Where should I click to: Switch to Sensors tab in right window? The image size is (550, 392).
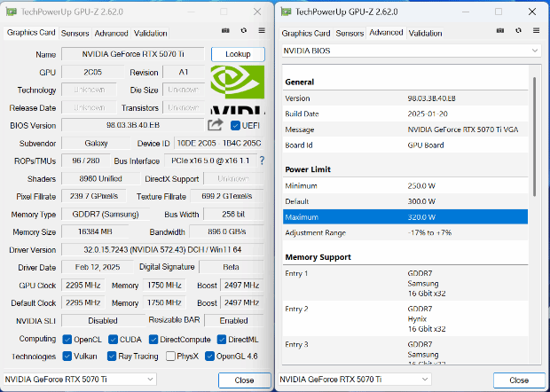[x=350, y=34]
